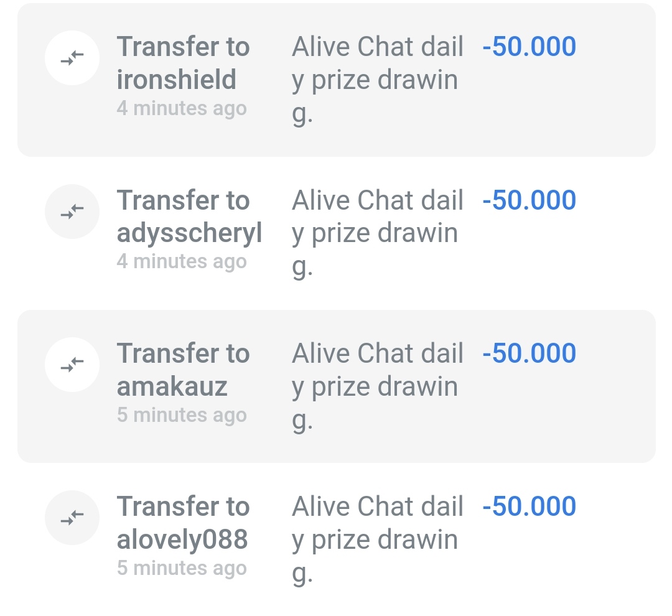Select the -50.000 amount for adysscheryl

click(530, 200)
